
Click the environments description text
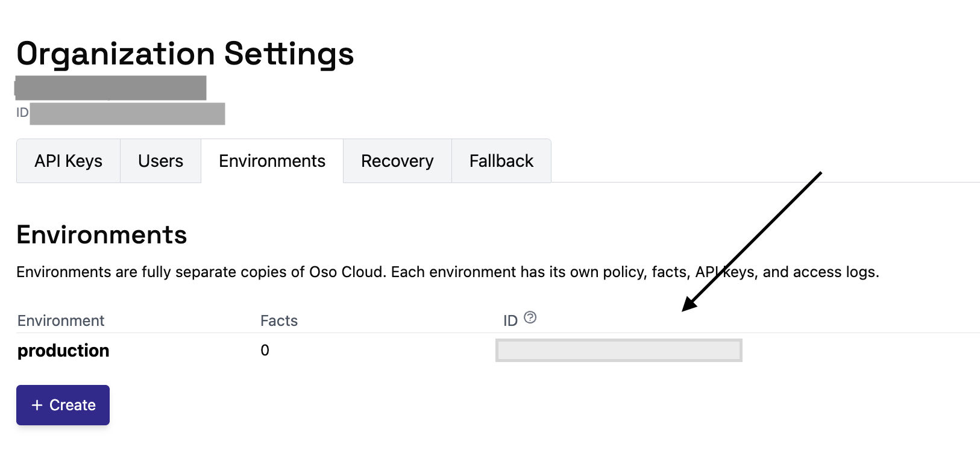coord(447,272)
